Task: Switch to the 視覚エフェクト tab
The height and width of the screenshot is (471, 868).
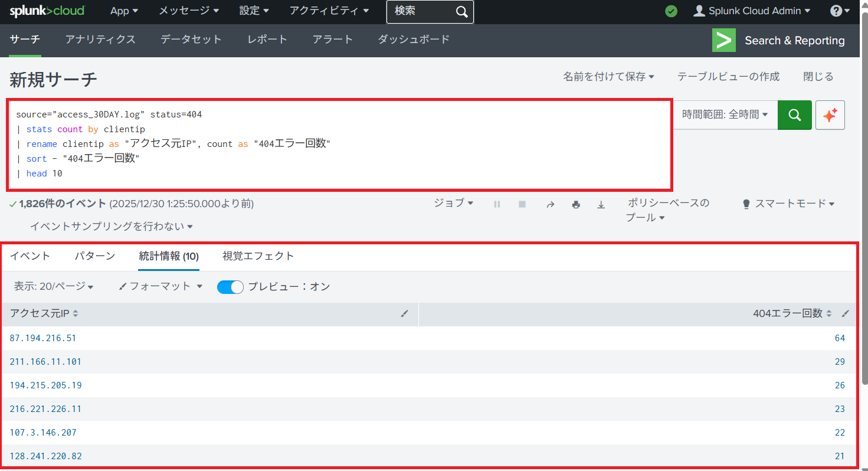Action: [258, 256]
